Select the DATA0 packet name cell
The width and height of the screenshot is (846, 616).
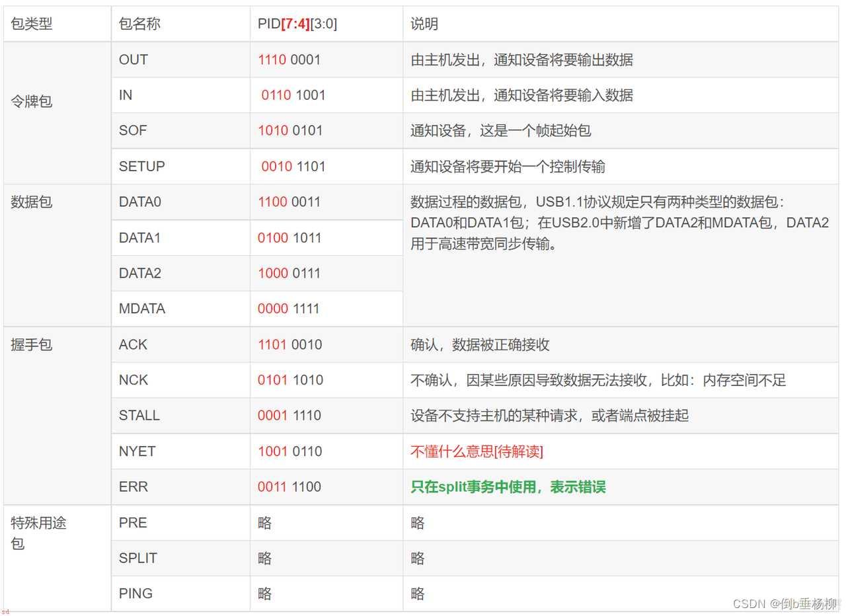(181, 202)
